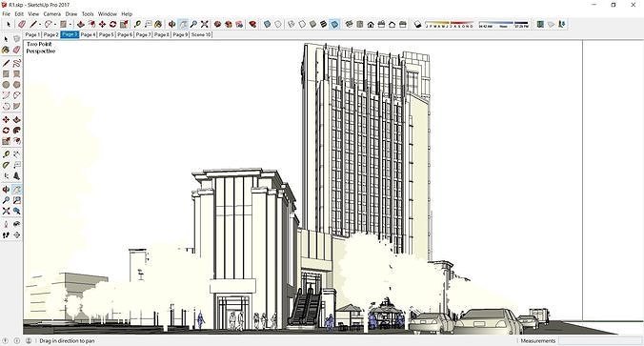Open the File menu
Screen dimensions: 644x346
pos(6,13)
